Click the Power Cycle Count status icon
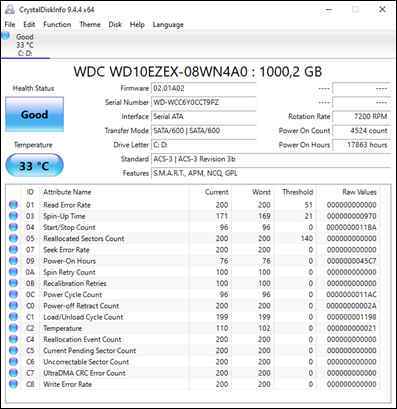 13,294
